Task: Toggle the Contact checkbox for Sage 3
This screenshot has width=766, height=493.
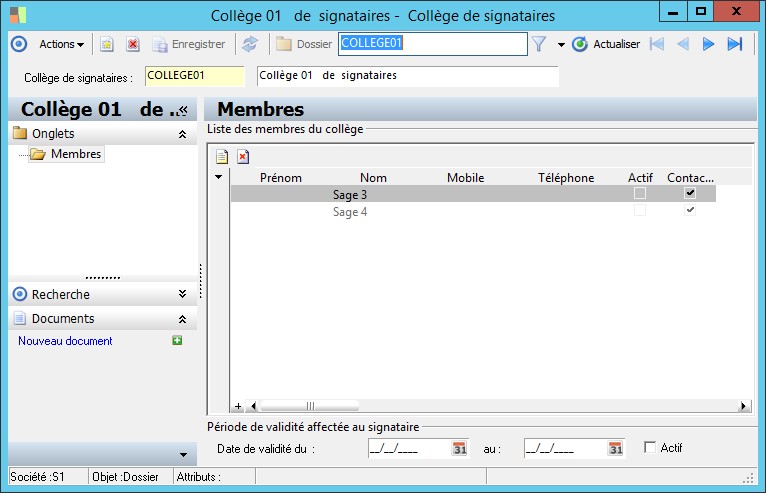Action: click(x=690, y=193)
